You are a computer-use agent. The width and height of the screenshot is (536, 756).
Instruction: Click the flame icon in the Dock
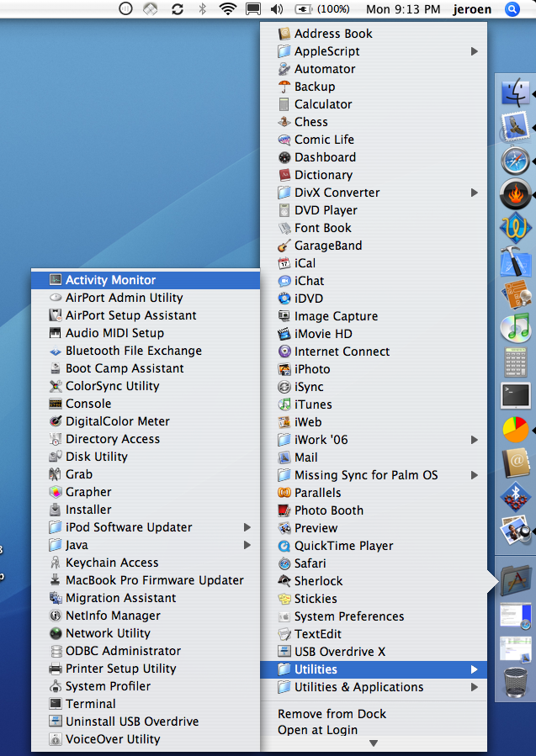pos(516,194)
